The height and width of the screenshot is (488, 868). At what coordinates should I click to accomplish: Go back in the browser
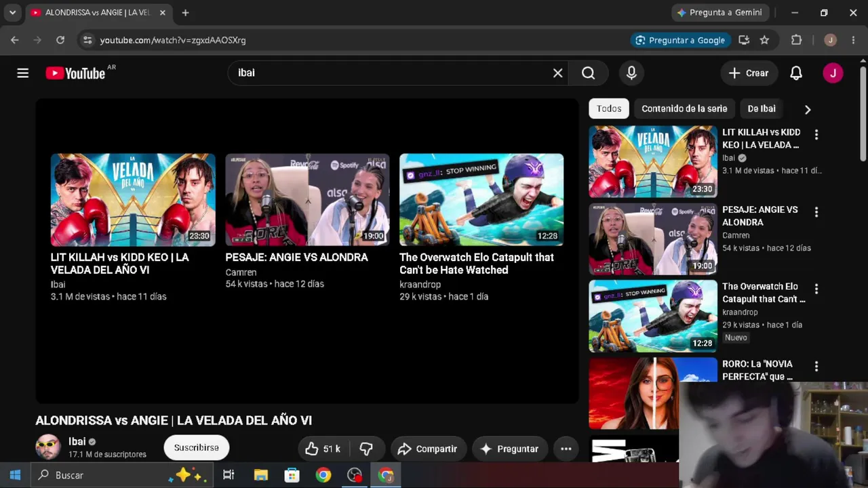tap(15, 40)
